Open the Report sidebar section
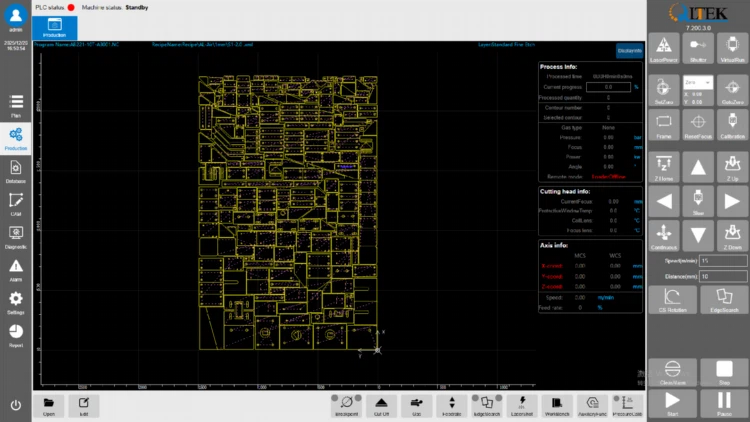Image resolution: width=750 pixels, height=422 pixels. (x=16, y=336)
